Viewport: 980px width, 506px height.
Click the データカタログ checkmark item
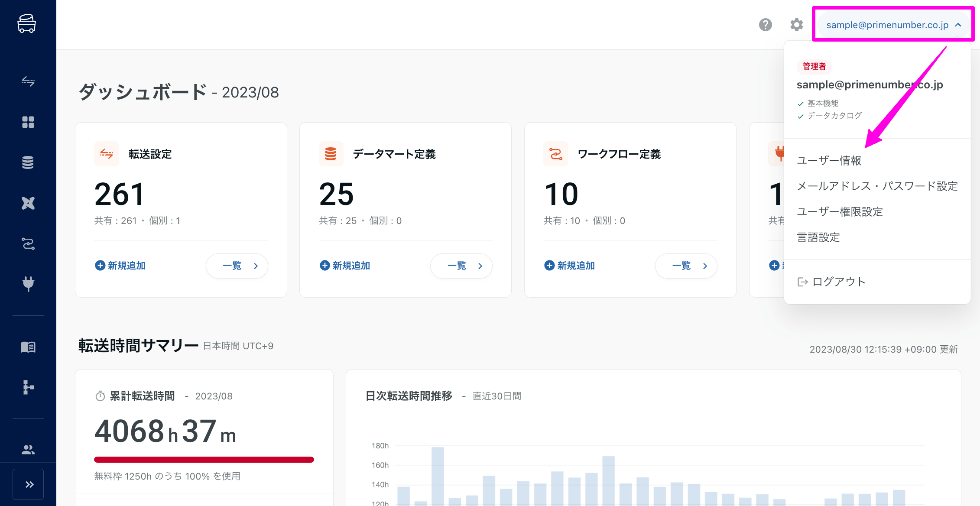coord(830,116)
